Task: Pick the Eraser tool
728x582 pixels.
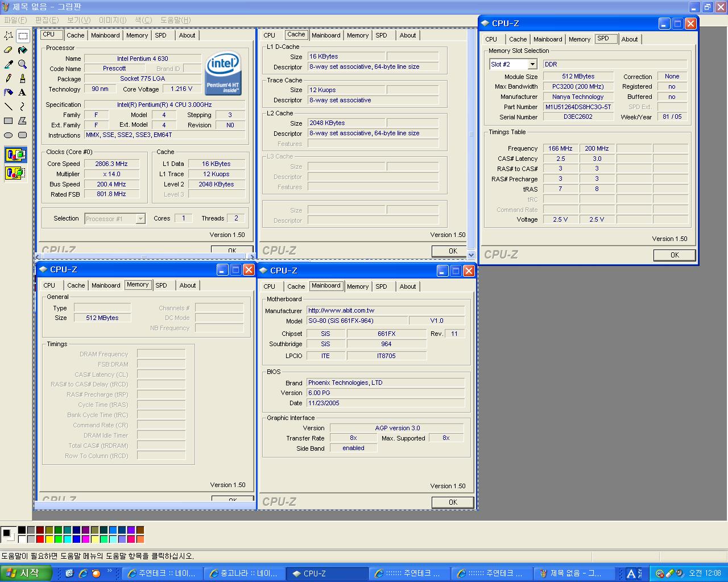Action: point(9,50)
